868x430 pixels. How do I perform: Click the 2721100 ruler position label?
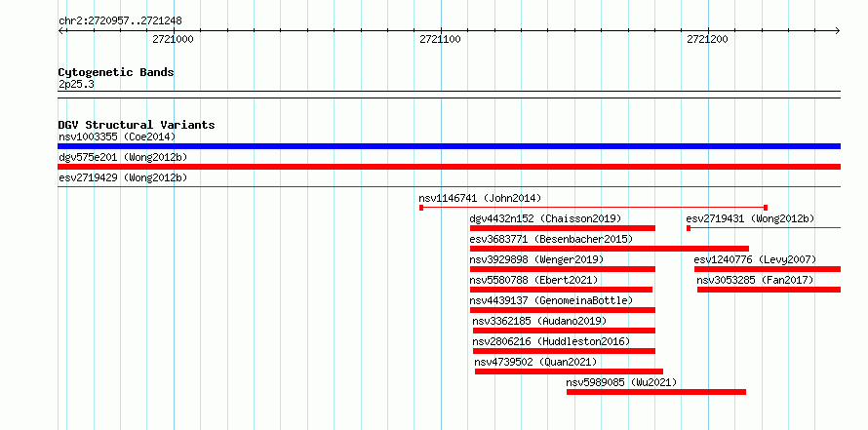point(440,39)
